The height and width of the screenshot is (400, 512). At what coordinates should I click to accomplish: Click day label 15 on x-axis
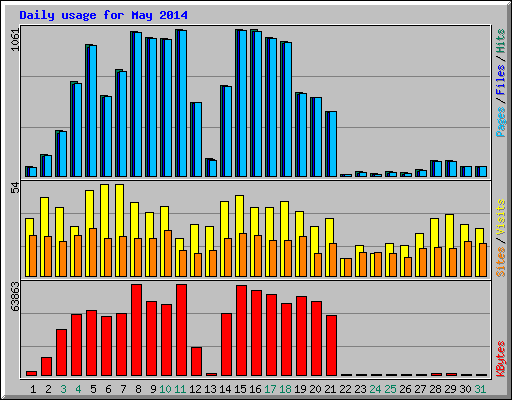240,389
